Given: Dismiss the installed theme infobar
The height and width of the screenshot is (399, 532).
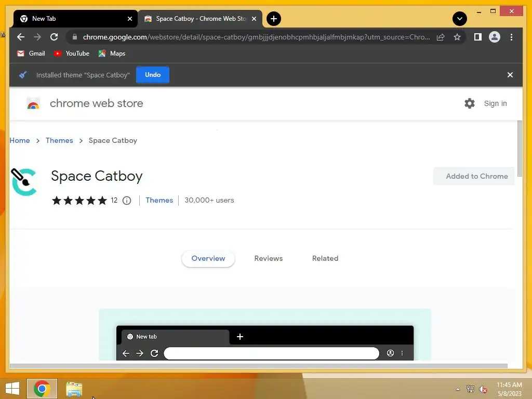Looking at the screenshot, I should point(510,75).
